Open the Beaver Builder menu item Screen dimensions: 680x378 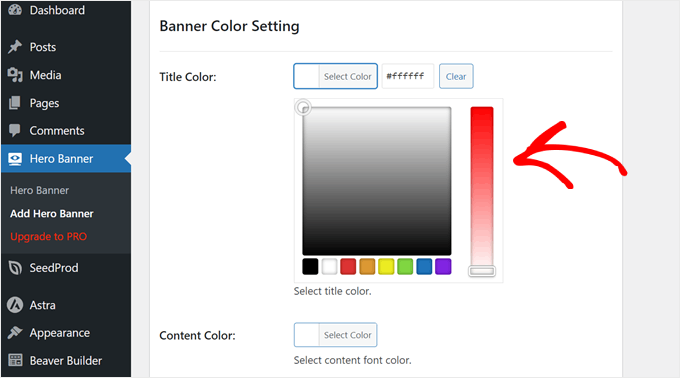pyautogui.click(x=66, y=360)
